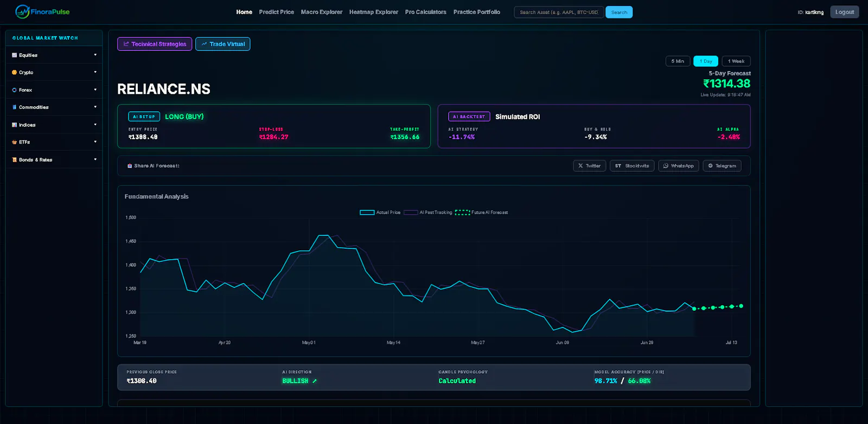Screen dimensions: 868x424
Task: Click the 5-Day Forecast value ₹1314.38
Action: click(x=727, y=83)
